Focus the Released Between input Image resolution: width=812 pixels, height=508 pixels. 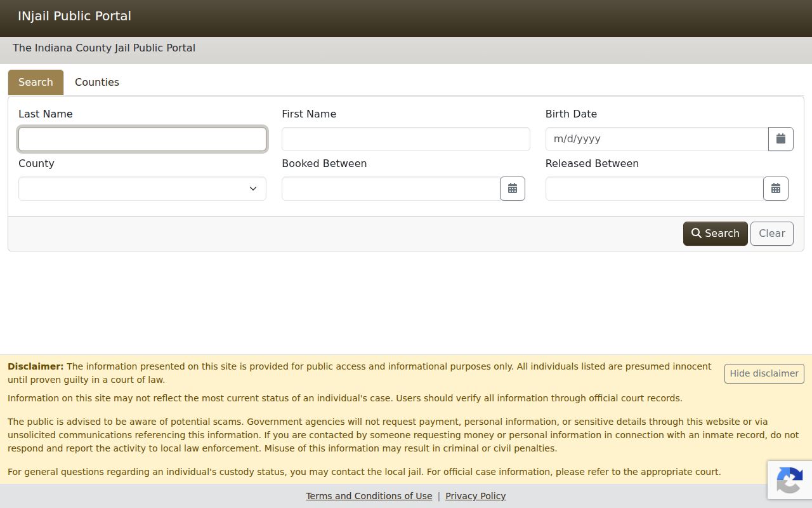point(655,189)
